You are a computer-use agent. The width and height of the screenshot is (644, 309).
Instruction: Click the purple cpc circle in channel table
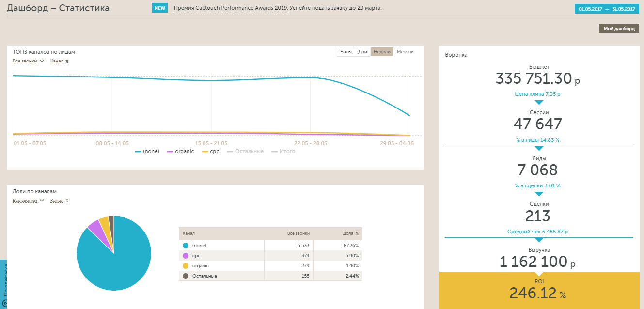click(x=185, y=256)
